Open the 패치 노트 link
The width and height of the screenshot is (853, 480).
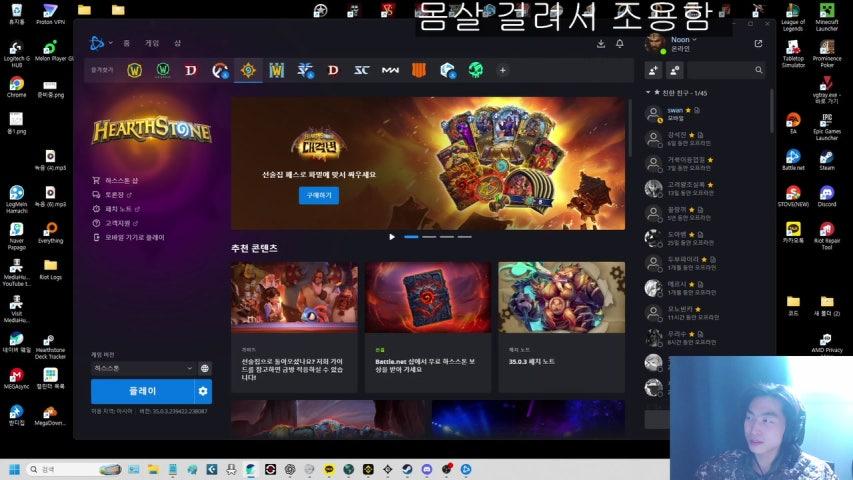120,209
